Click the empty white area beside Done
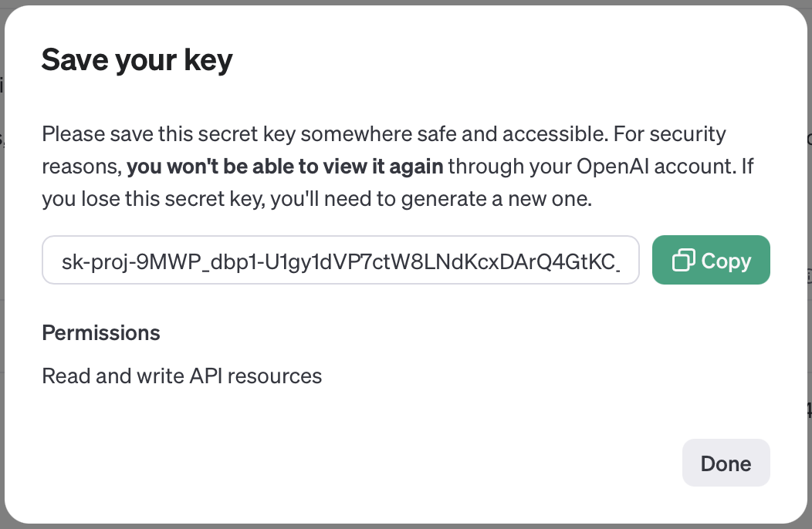 click(463, 463)
